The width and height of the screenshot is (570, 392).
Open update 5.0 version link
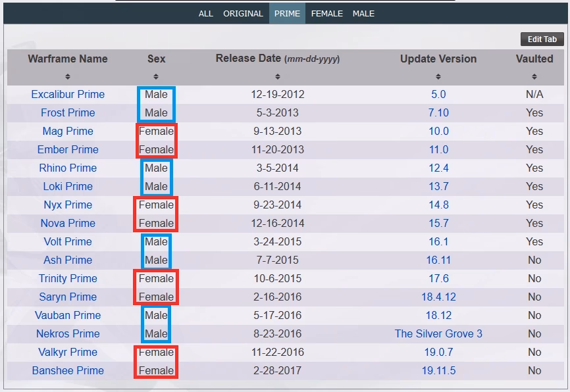438,95
